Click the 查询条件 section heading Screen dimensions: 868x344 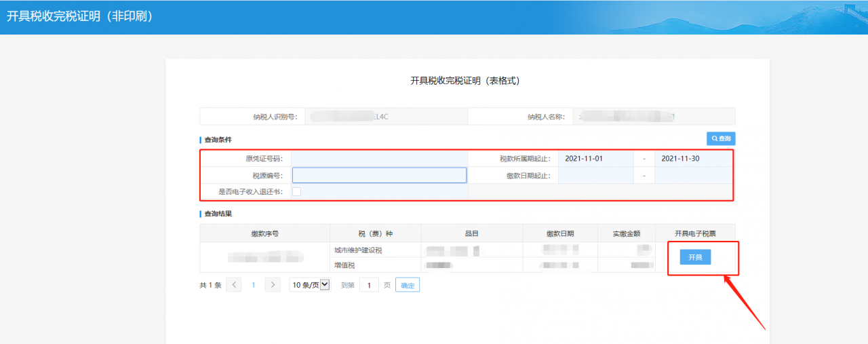coord(218,139)
